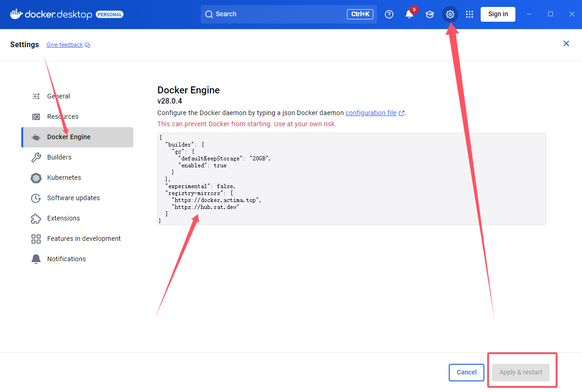Screen dimensions: 582x392
Task: Click the "registry-mirrors" line
Action: click(x=199, y=193)
